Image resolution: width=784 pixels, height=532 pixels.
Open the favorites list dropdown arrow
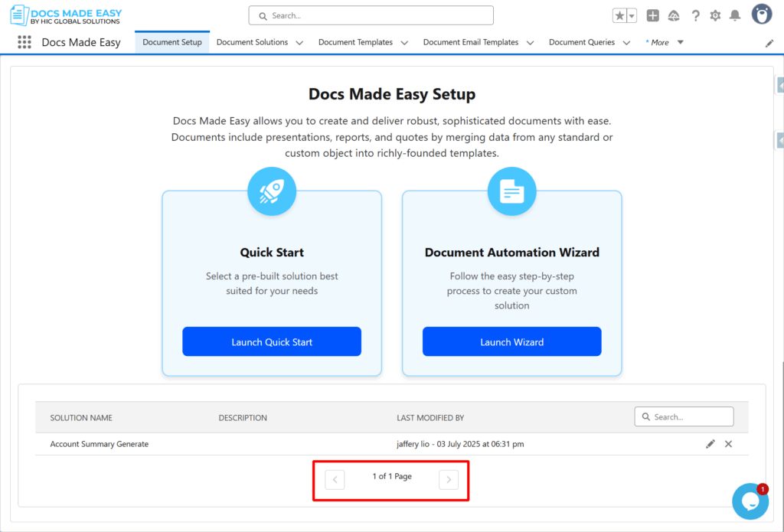[x=632, y=15]
